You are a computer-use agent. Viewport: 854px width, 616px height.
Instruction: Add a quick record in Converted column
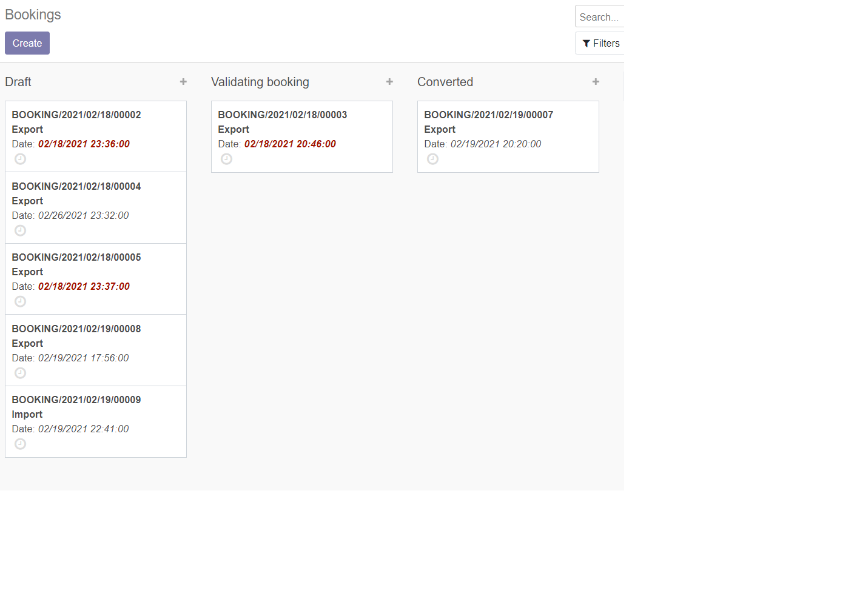click(596, 82)
